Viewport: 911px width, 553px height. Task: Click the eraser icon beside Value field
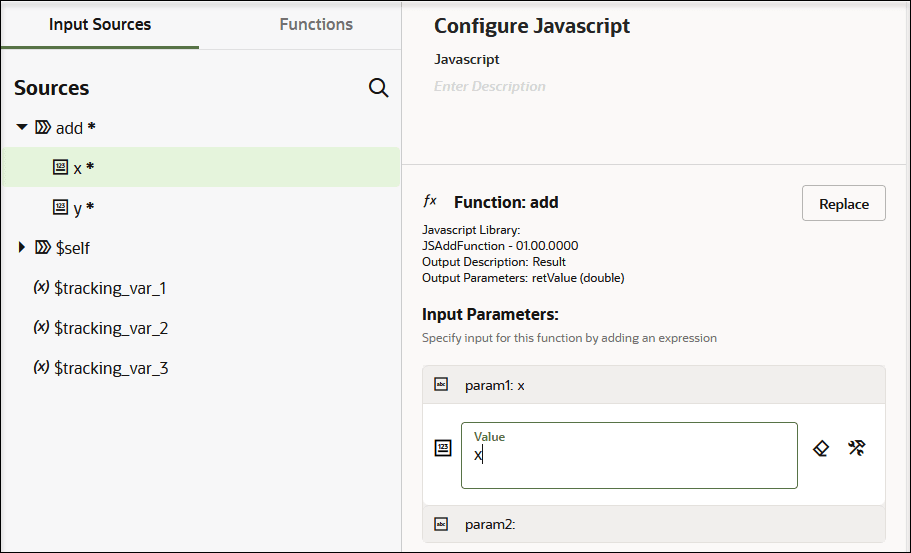click(x=821, y=448)
